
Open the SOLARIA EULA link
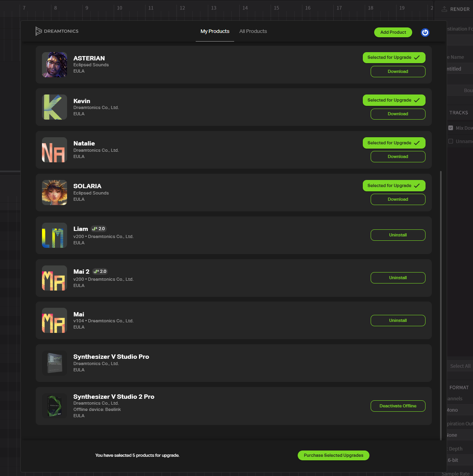coord(79,200)
